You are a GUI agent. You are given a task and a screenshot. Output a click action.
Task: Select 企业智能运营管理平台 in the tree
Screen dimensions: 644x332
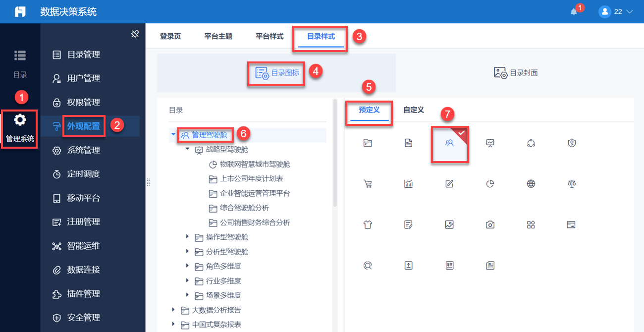pos(255,193)
